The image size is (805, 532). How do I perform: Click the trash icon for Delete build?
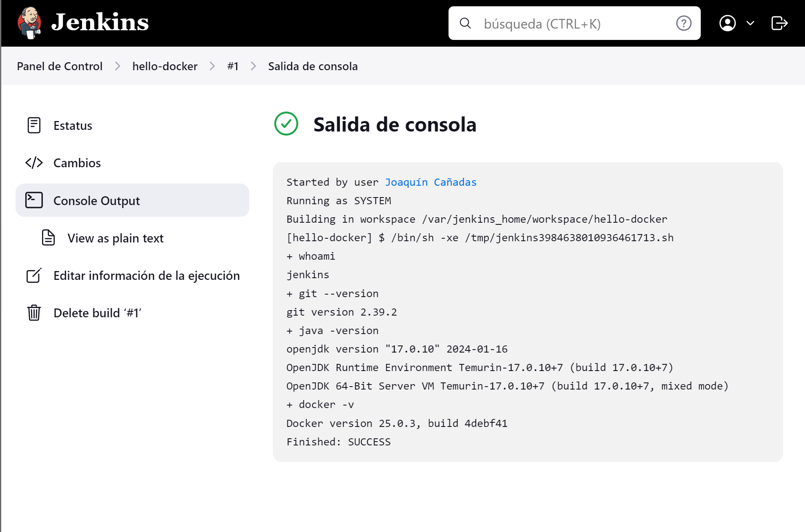click(34, 313)
